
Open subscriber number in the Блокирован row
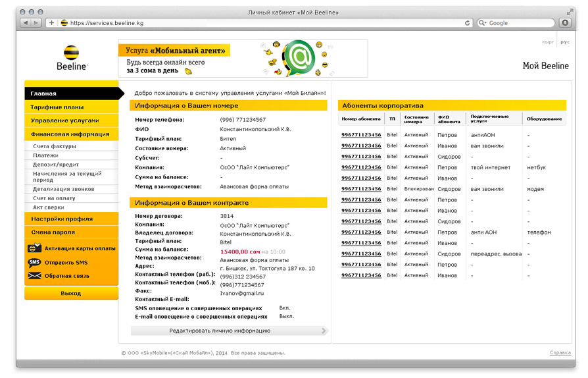pyautogui.click(x=361, y=189)
